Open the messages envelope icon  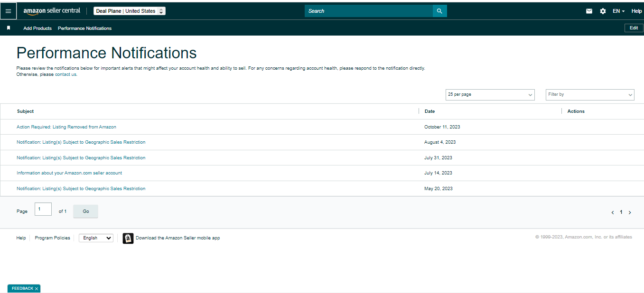589,11
